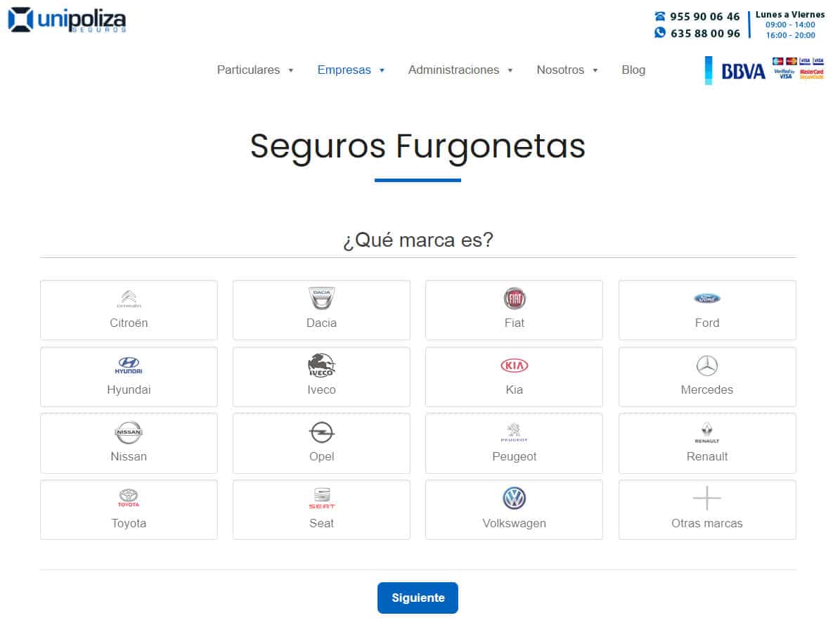Go to the Blog page

633,70
